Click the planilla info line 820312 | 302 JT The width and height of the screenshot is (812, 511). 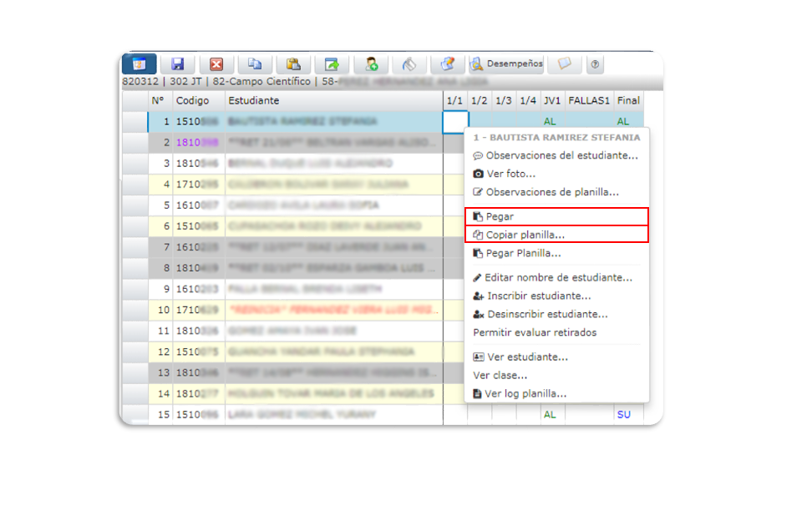[305, 82]
